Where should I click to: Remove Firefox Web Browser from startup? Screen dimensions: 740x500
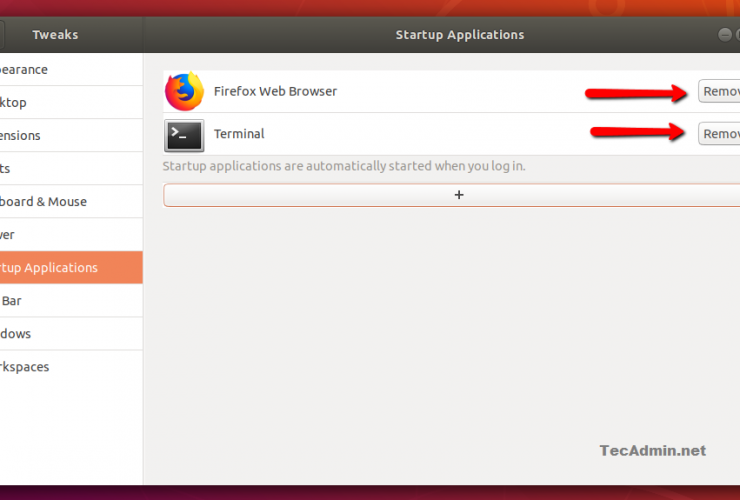pos(719,91)
